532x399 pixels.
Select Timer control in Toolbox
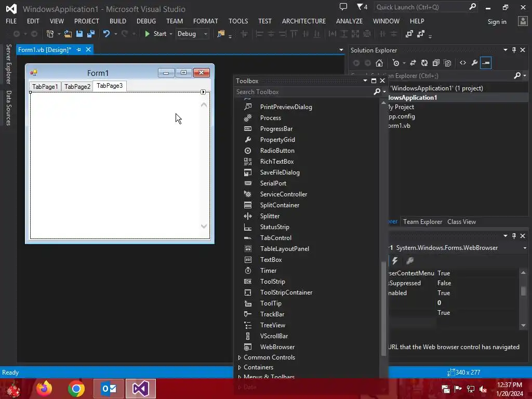(x=268, y=270)
